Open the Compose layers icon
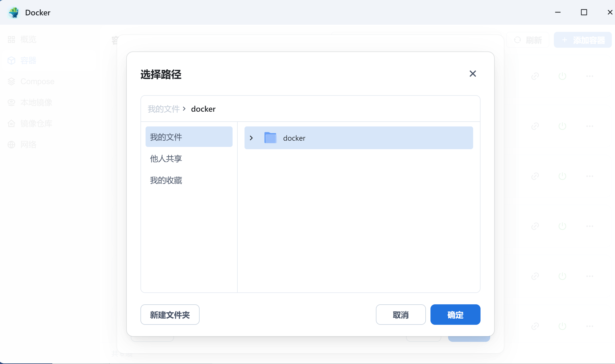The image size is (615, 364). coord(11,82)
